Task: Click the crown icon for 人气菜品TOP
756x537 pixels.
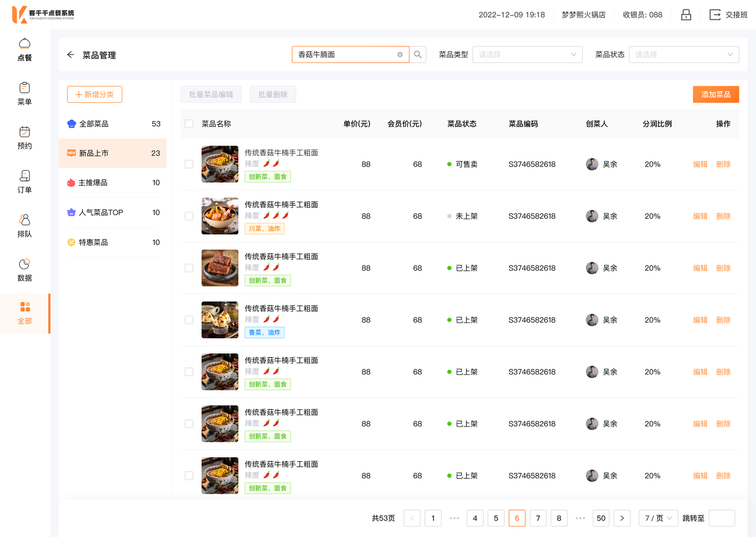Action: pyautogui.click(x=71, y=212)
